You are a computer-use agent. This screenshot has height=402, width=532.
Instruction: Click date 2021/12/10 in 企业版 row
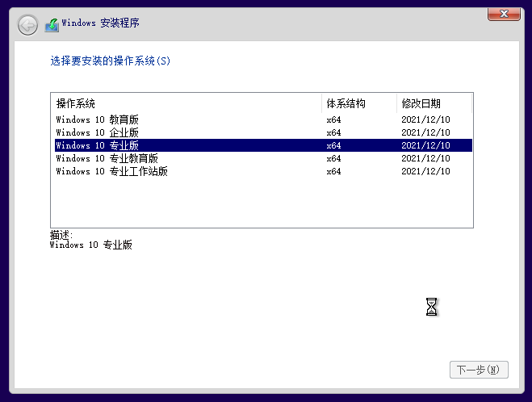425,132
